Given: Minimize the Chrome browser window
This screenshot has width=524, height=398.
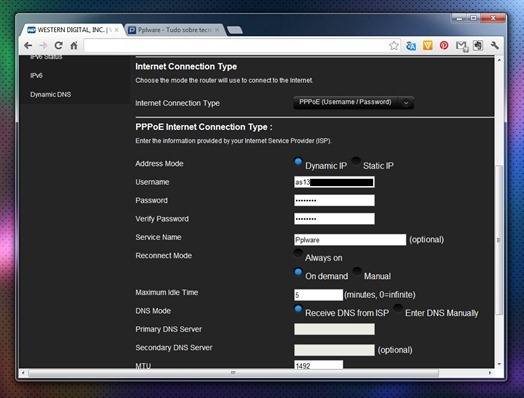Looking at the screenshot, I should click(x=459, y=18).
